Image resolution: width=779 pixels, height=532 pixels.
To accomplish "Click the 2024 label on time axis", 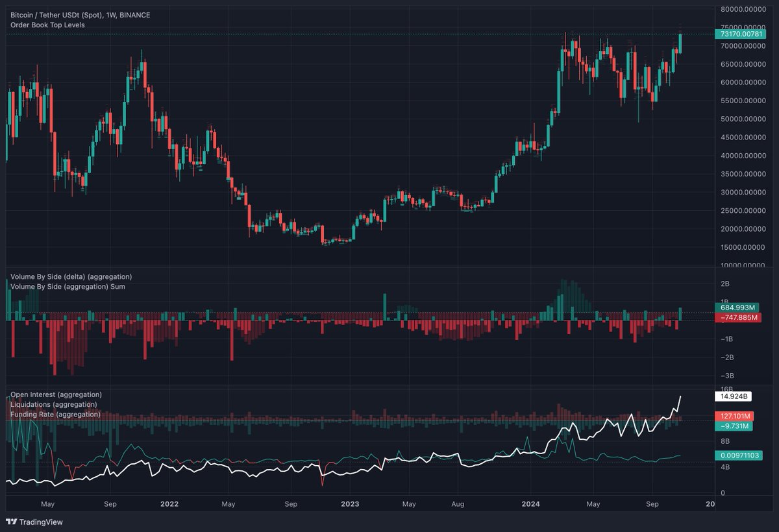I will pyautogui.click(x=531, y=503).
